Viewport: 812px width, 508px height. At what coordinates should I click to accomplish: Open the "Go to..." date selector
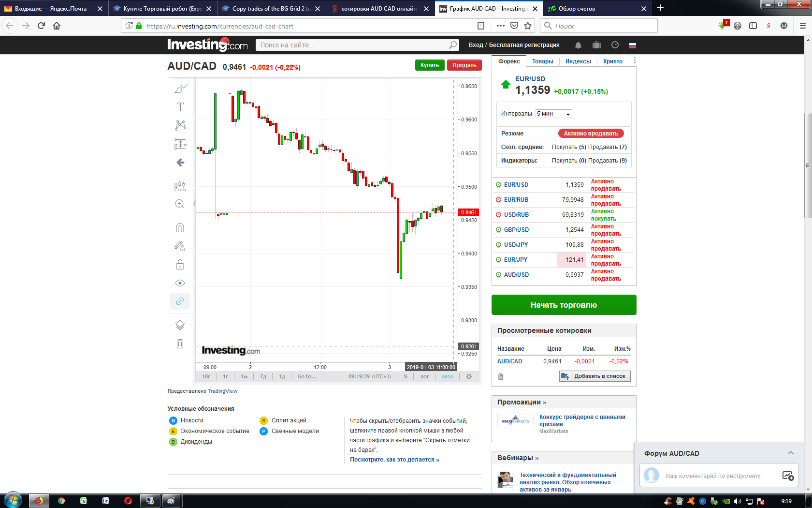[307, 376]
